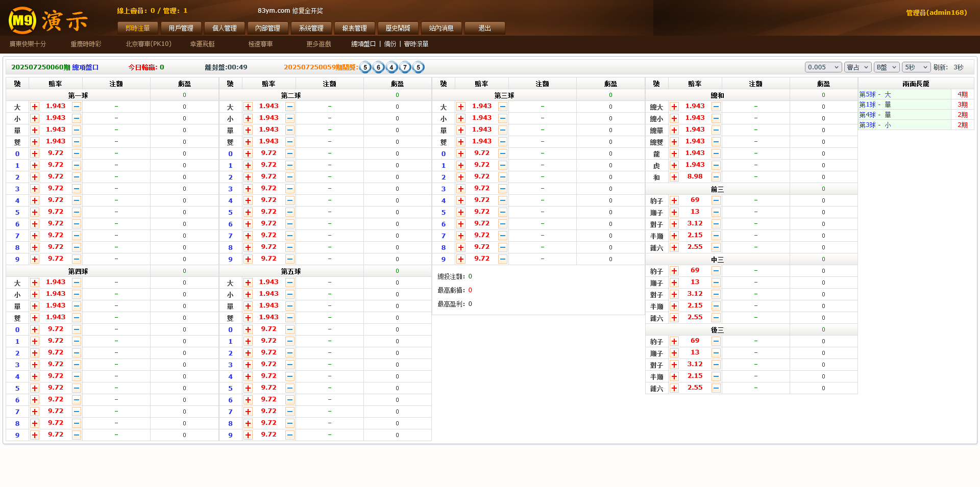Click the plus icon for 大 in 第一球
This screenshot has width=980, height=487.
tap(35, 107)
